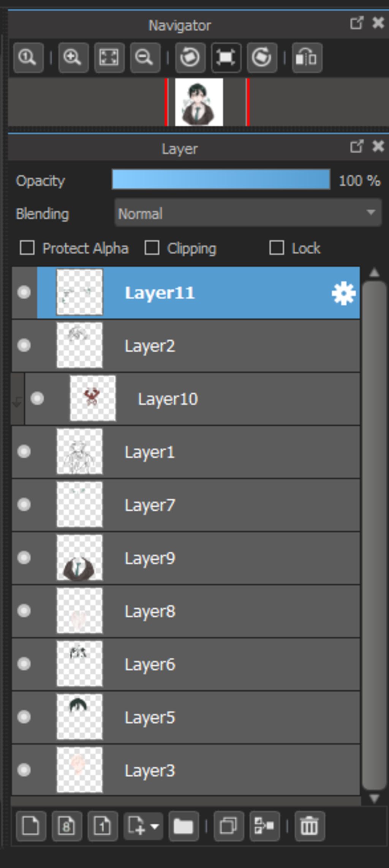Merge the layer down
389x868 pixels.
tap(264, 826)
